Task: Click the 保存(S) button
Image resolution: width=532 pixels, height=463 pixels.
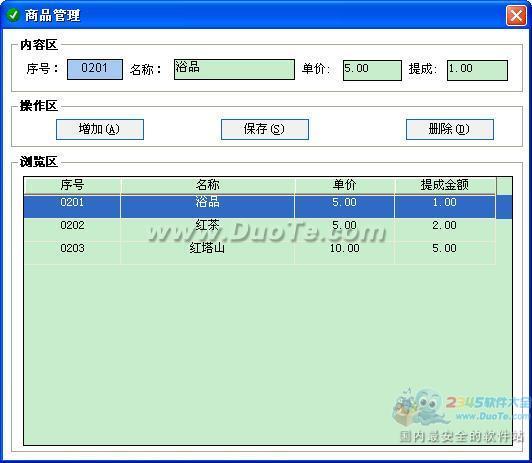Action: 265,129
